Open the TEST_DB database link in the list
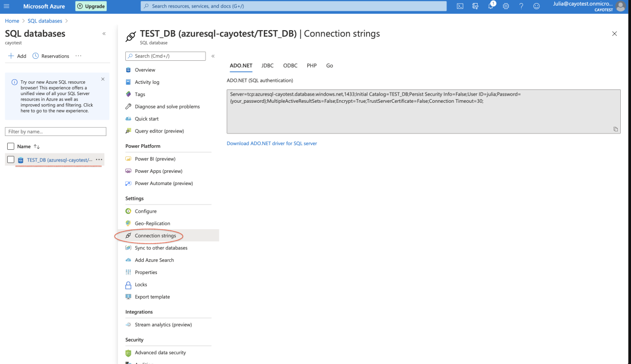This screenshot has height=364, width=631. [60, 160]
